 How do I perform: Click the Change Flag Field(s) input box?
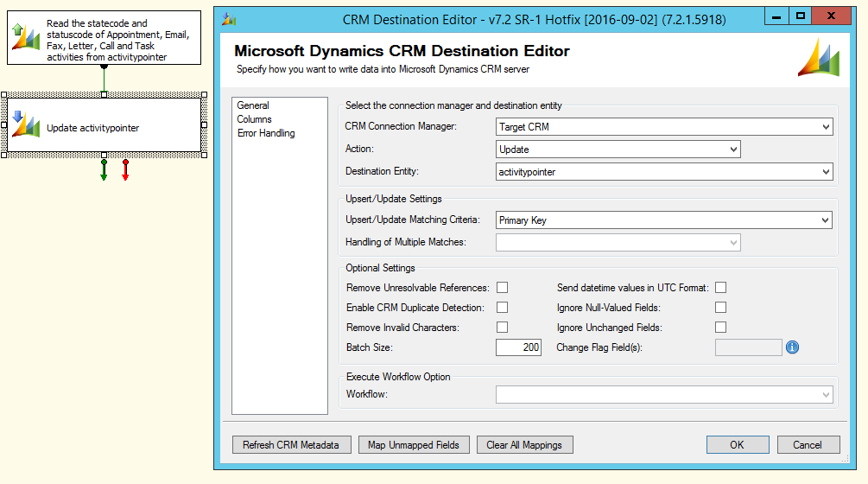point(749,347)
